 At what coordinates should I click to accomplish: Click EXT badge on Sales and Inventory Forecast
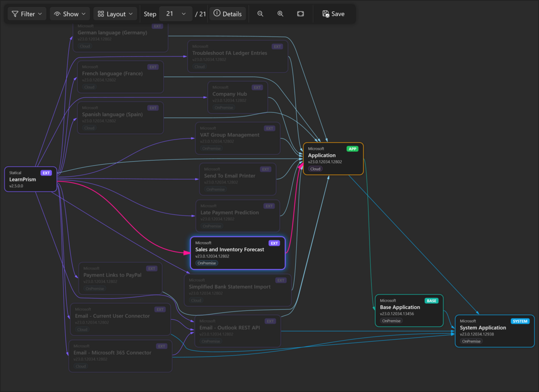pyautogui.click(x=274, y=243)
